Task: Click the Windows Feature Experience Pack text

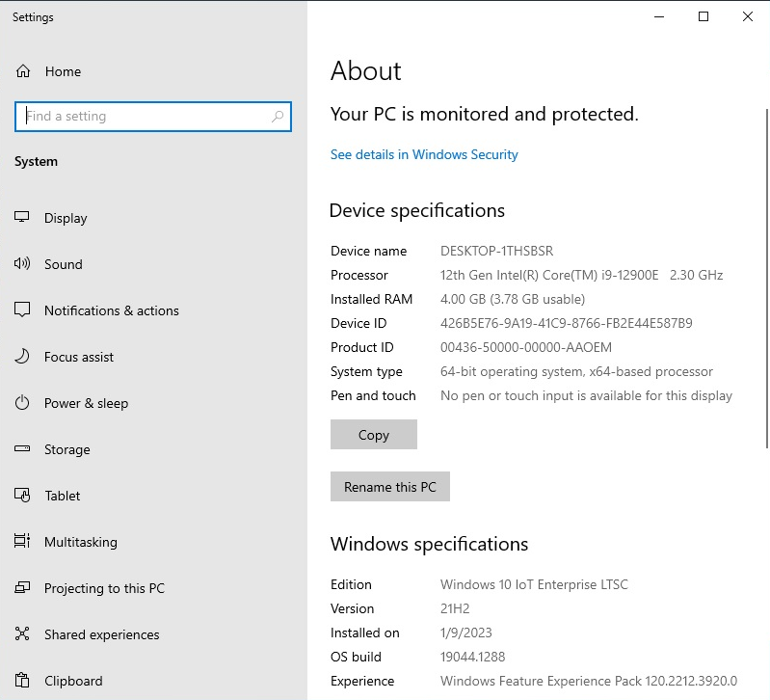Action: pyautogui.click(x=588, y=681)
